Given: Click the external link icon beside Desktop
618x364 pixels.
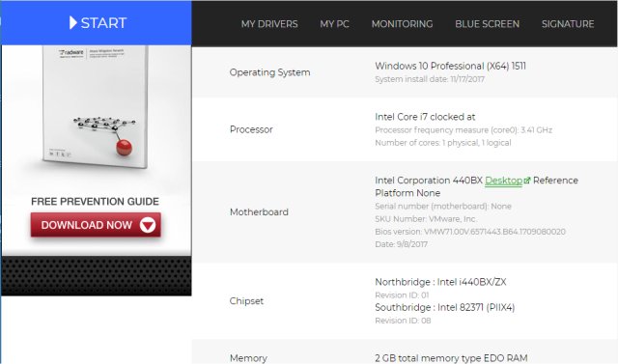Looking at the screenshot, I should point(527,181).
